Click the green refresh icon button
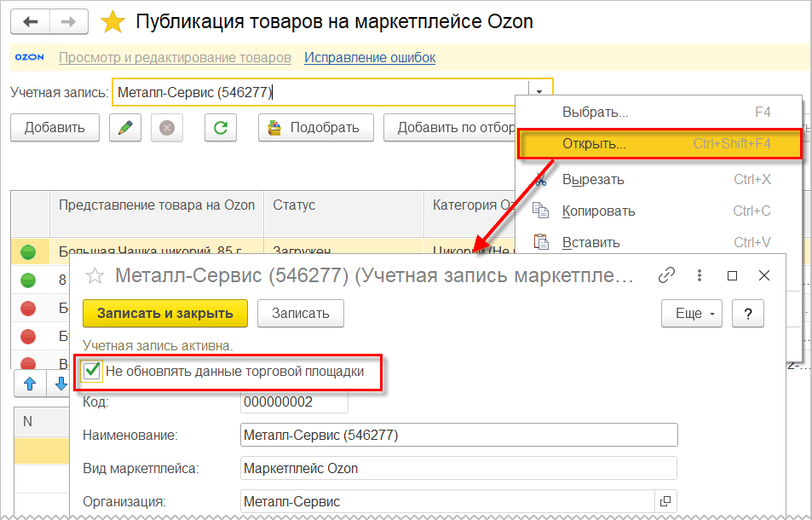 (x=221, y=127)
